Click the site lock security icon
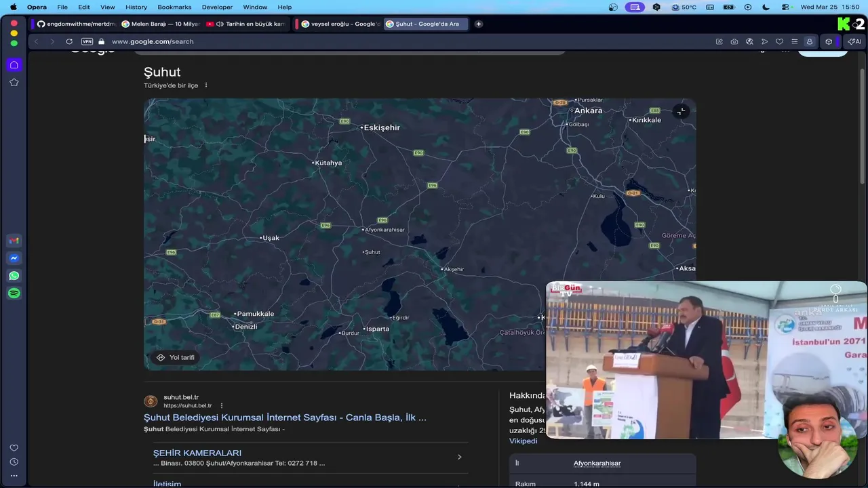 coord(102,41)
